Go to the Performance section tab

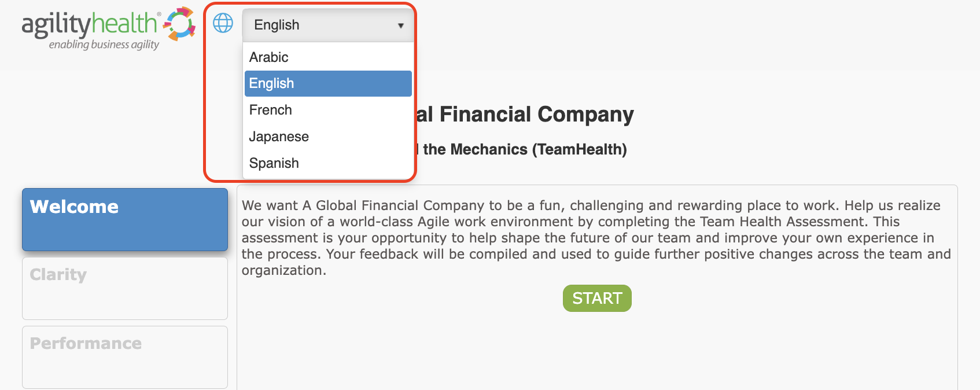[125, 357]
